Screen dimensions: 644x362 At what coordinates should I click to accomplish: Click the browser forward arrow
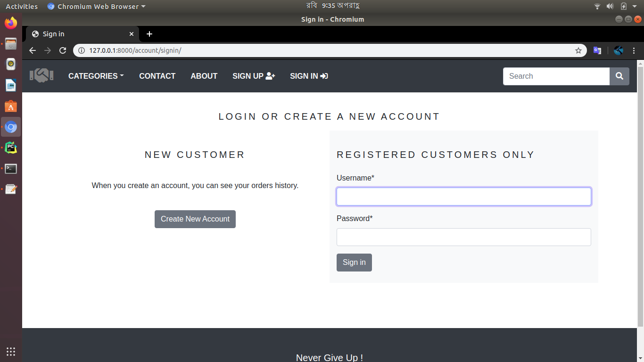[x=48, y=50]
